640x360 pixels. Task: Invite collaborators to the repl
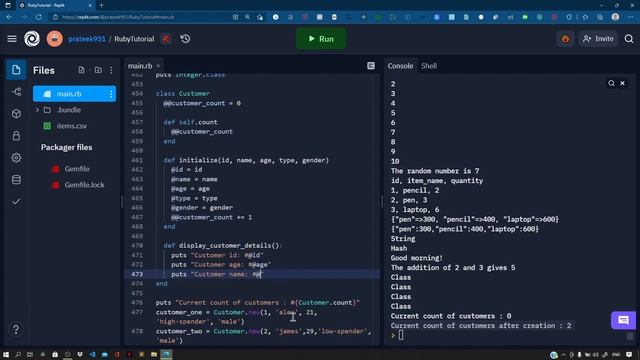tap(598, 39)
